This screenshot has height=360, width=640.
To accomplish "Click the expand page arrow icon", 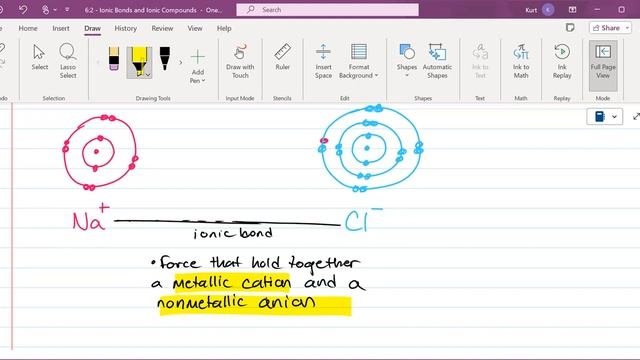I will coord(636,117).
